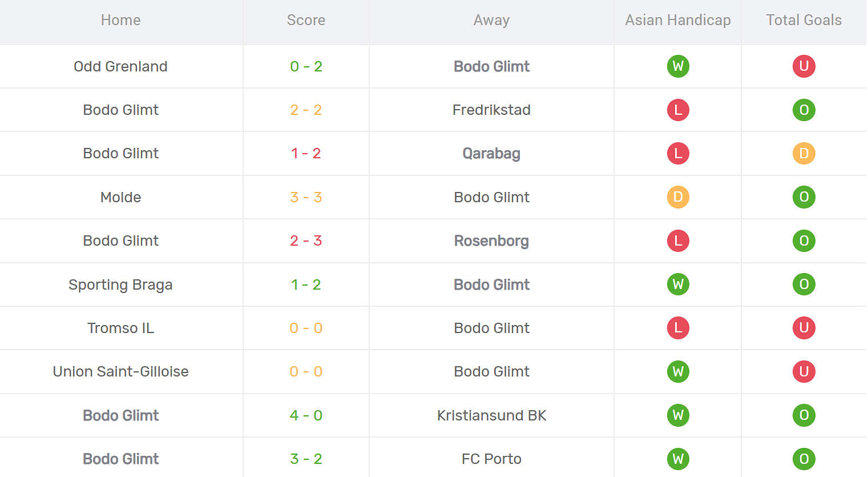This screenshot has height=477, width=868.
Task: Click the Home column header
Action: [120, 20]
